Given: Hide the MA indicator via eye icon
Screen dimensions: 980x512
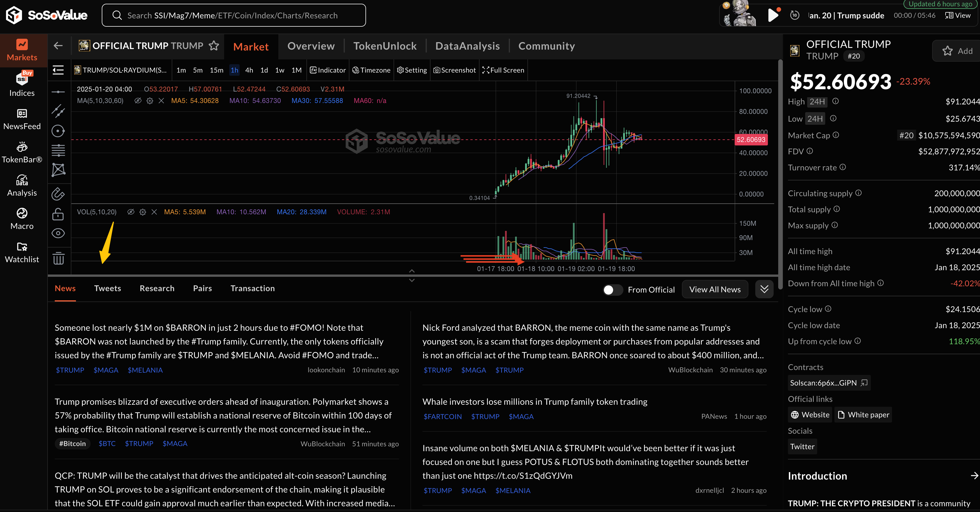Looking at the screenshot, I should pyautogui.click(x=138, y=101).
